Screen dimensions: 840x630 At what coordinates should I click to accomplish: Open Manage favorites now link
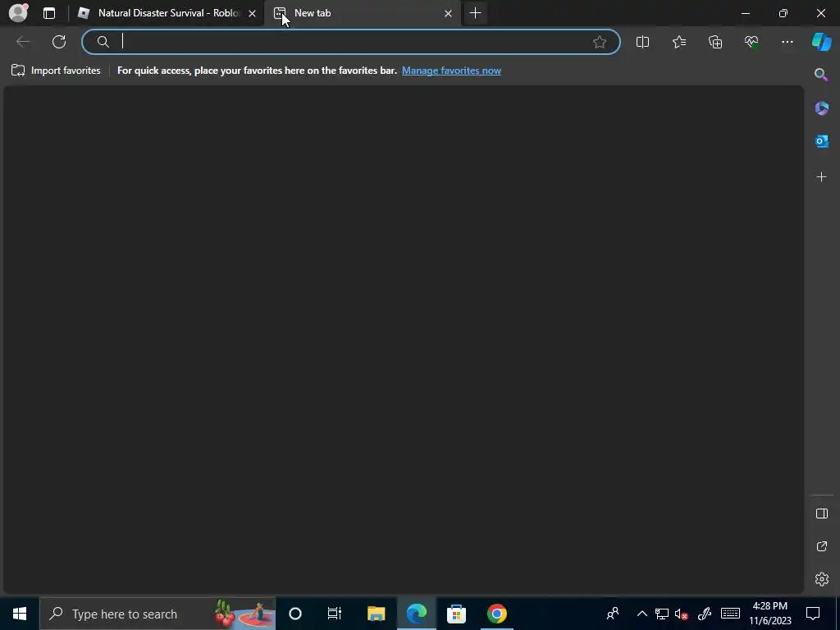coord(451,71)
